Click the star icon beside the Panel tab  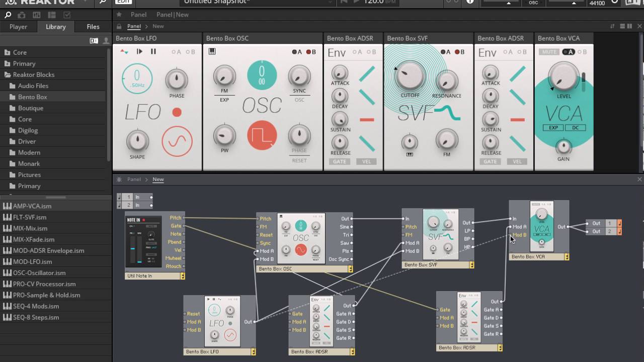[x=119, y=15]
